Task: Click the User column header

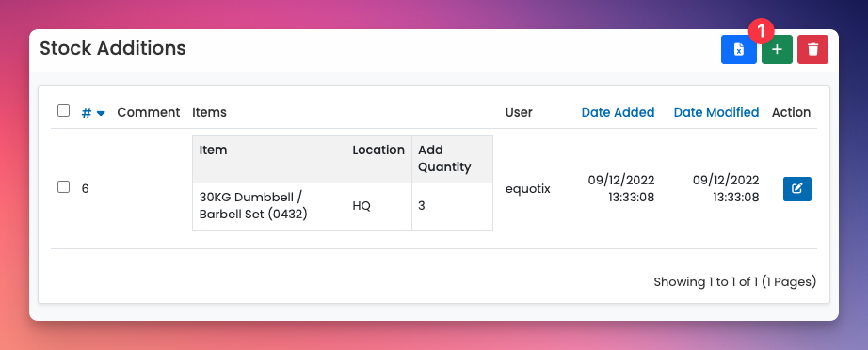Action: coord(519,112)
